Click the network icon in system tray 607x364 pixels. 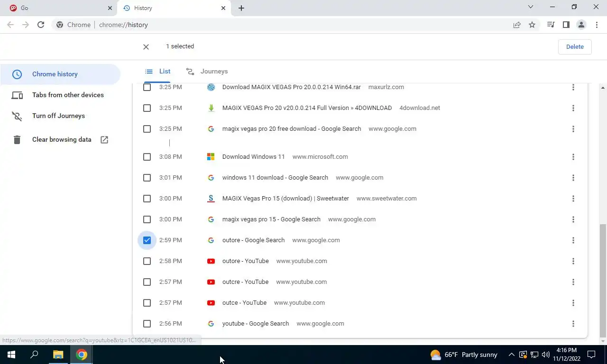coord(534,355)
